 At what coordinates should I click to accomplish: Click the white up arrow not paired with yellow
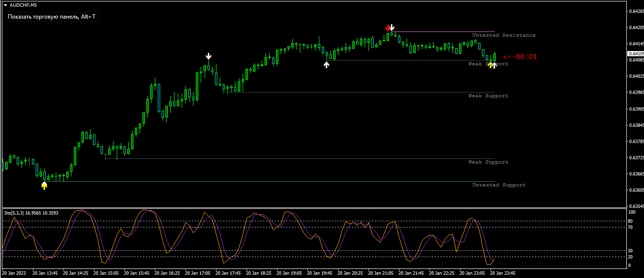point(327,64)
